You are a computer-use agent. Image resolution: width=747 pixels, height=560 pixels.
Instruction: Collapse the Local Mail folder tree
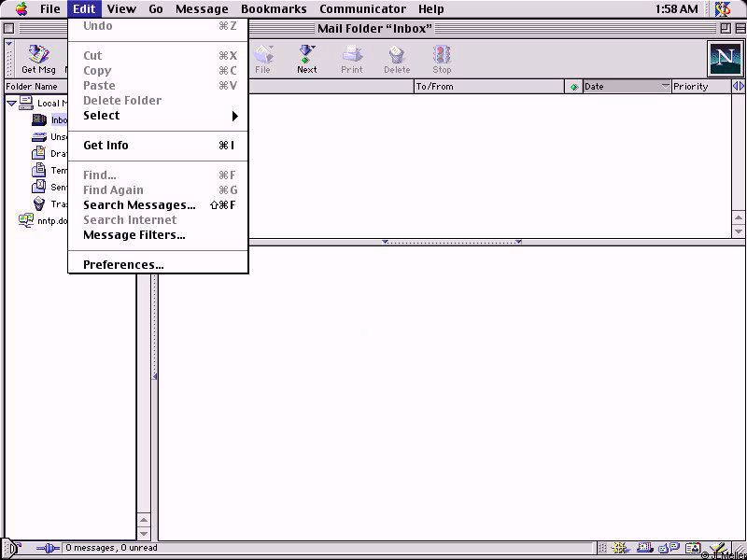click(11, 104)
